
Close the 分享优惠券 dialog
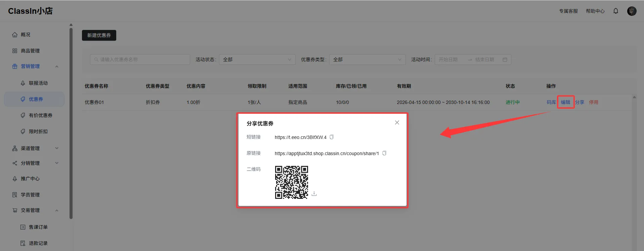point(397,122)
